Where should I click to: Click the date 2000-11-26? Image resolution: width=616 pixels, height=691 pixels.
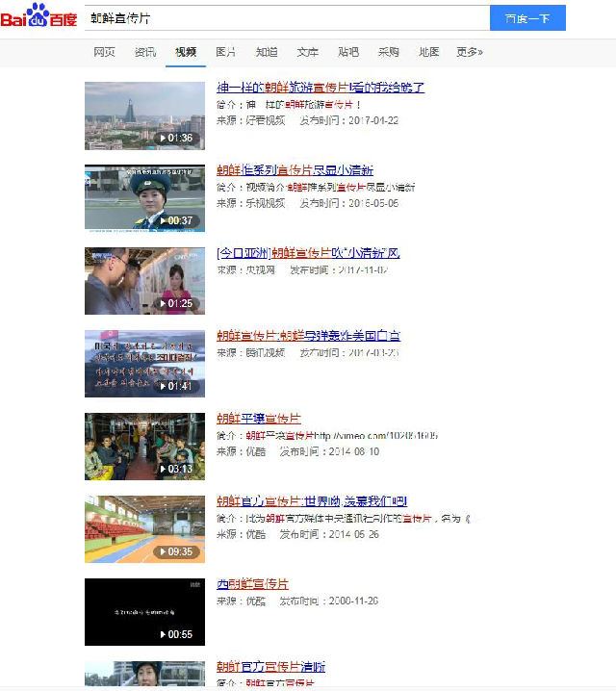[354, 601]
